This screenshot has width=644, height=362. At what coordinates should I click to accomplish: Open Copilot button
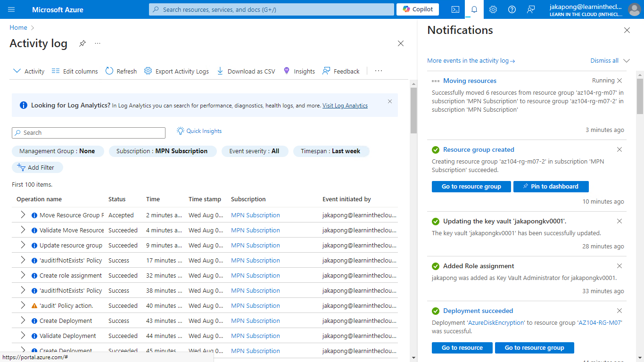(418, 9)
